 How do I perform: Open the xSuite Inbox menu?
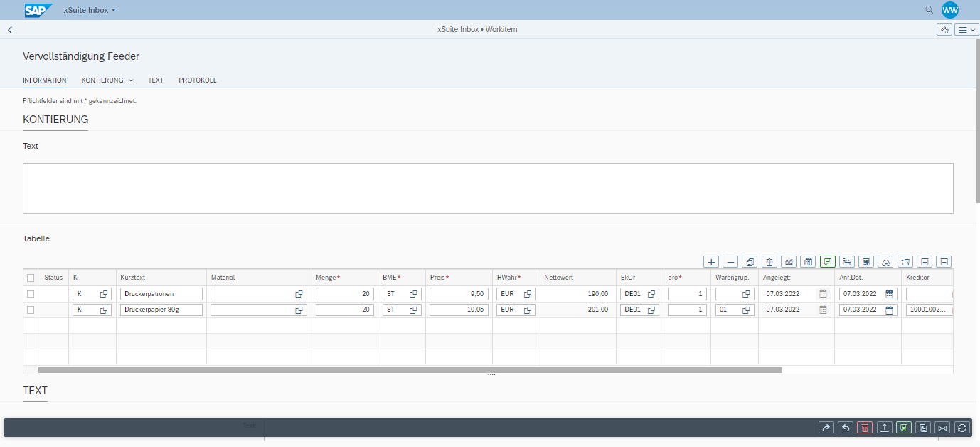pos(90,9)
